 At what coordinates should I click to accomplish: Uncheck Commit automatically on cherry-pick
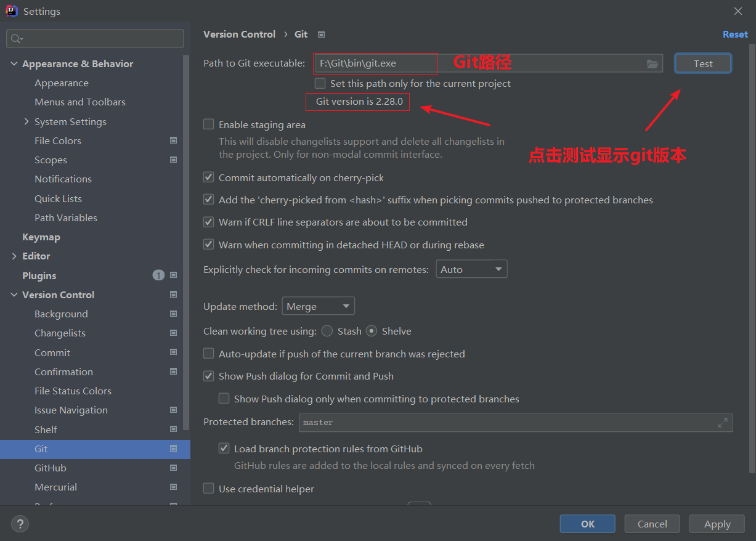(x=209, y=177)
